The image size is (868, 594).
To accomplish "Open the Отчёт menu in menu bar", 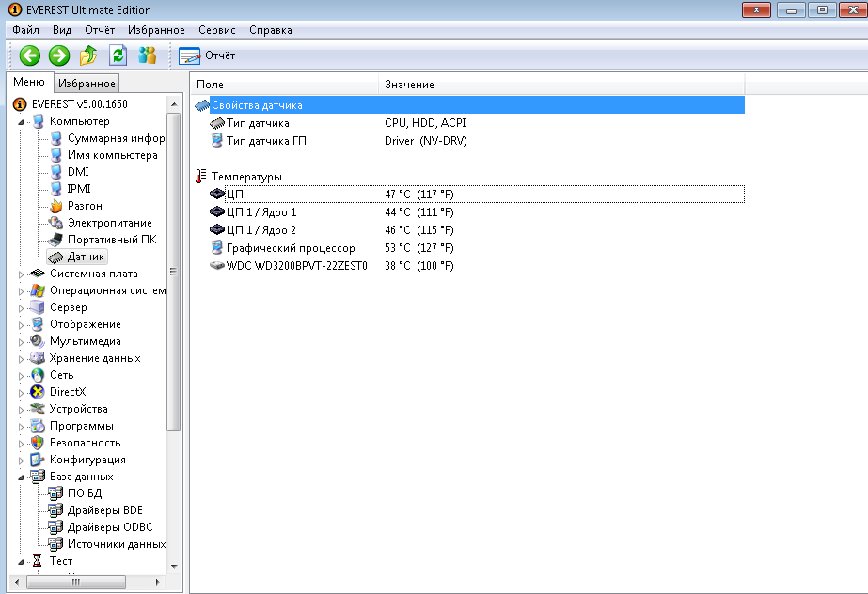I will tap(100, 30).
